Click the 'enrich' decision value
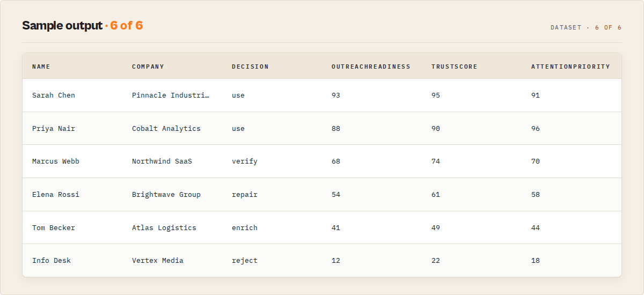The width and height of the screenshot is (644, 295). [x=245, y=228]
